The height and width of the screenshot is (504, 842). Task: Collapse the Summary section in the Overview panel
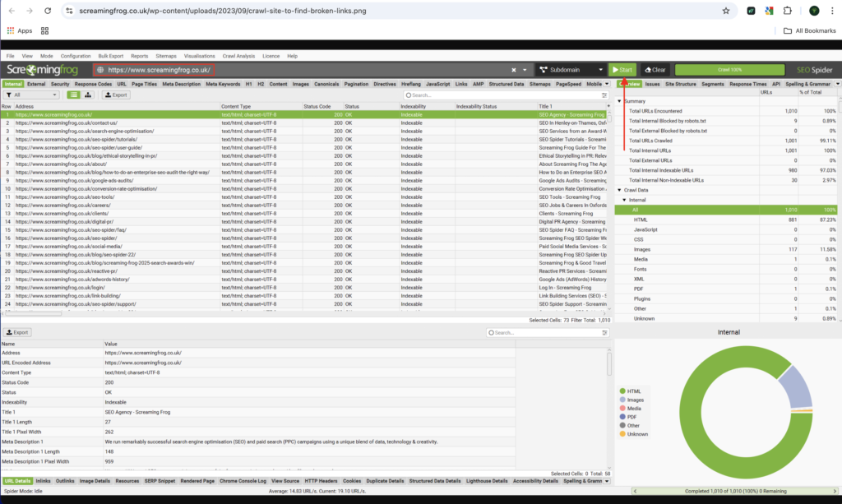tap(620, 100)
